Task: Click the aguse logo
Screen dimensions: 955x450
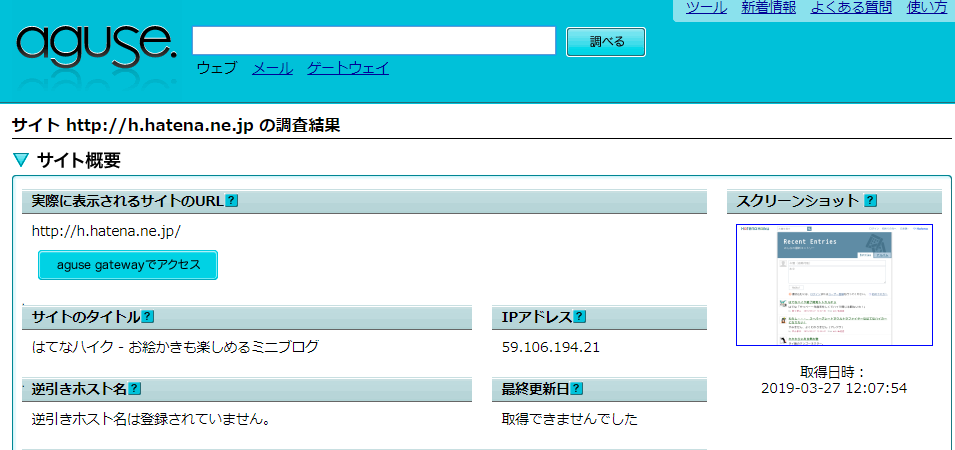Action: [x=97, y=44]
